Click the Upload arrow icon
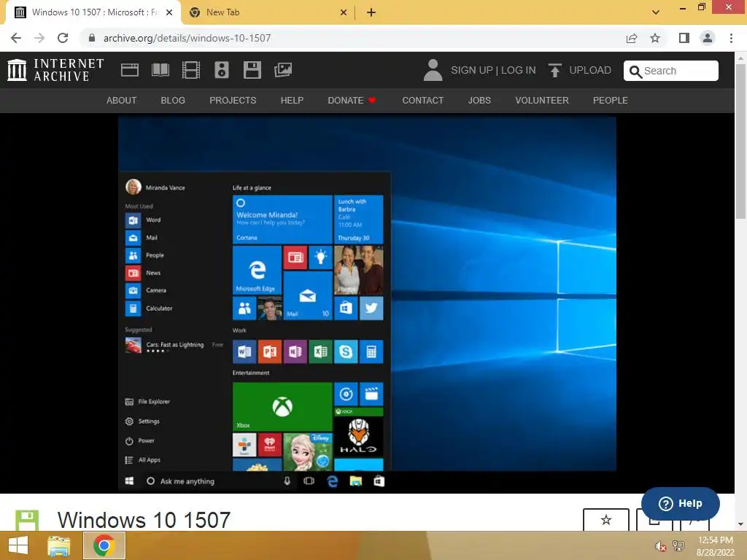 coord(554,70)
